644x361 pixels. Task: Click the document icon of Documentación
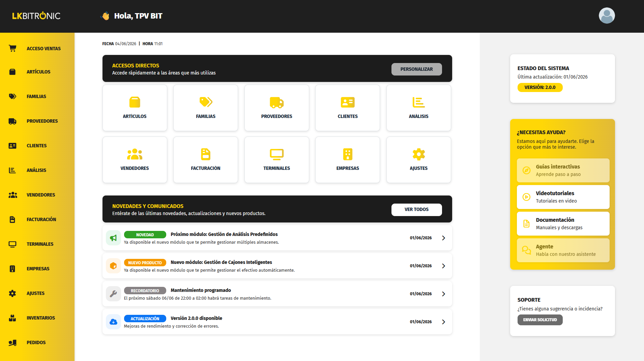point(526,223)
